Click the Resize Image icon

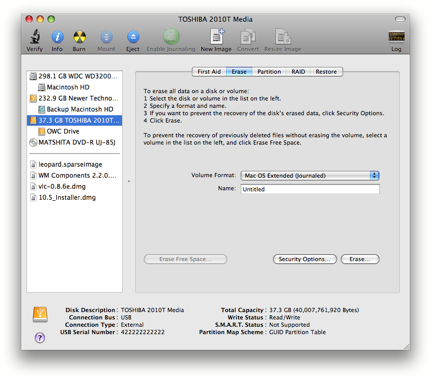click(x=283, y=36)
